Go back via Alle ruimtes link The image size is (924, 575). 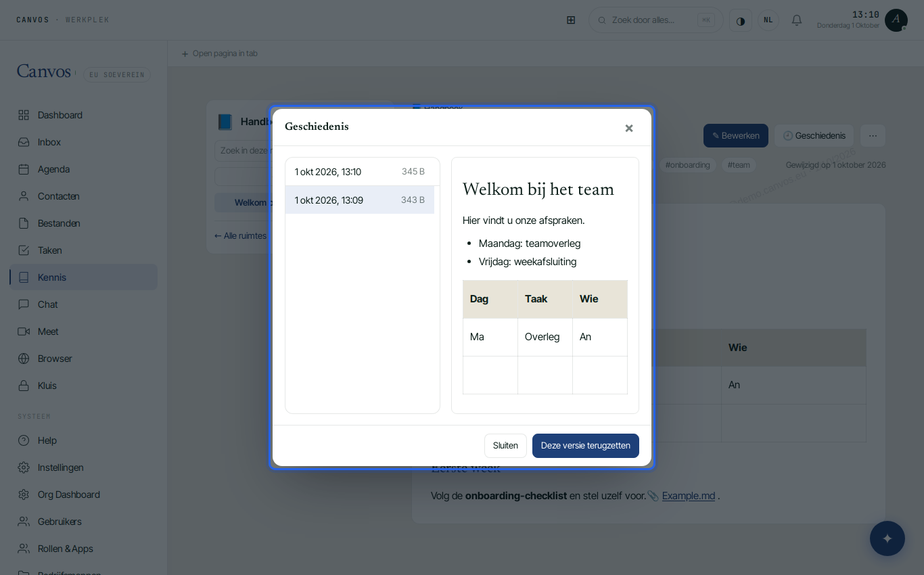pyautogui.click(x=241, y=236)
